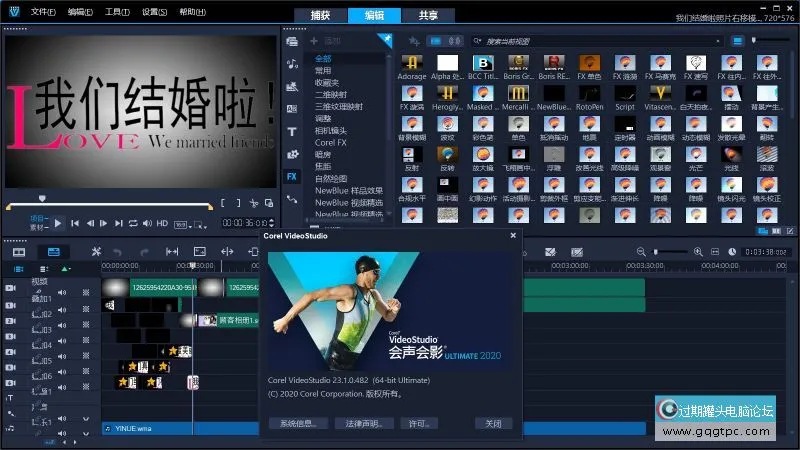Click the YINUE.wma audio clip
The height and width of the screenshot is (450, 800).
coord(181,429)
